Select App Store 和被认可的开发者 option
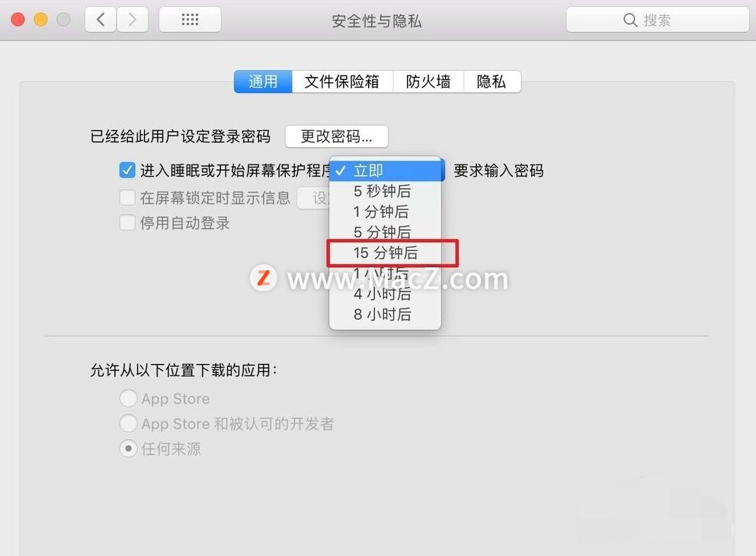 point(128,423)
